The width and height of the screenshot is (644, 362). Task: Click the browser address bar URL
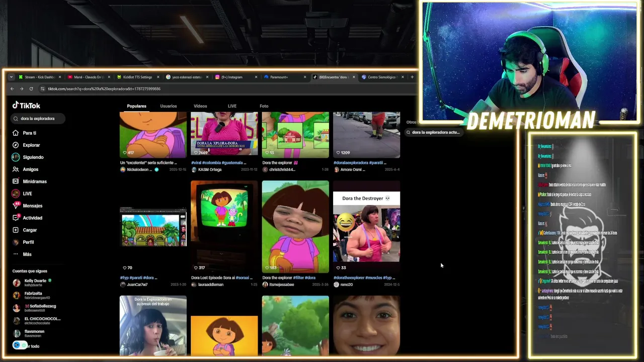[x=104, y=89]
